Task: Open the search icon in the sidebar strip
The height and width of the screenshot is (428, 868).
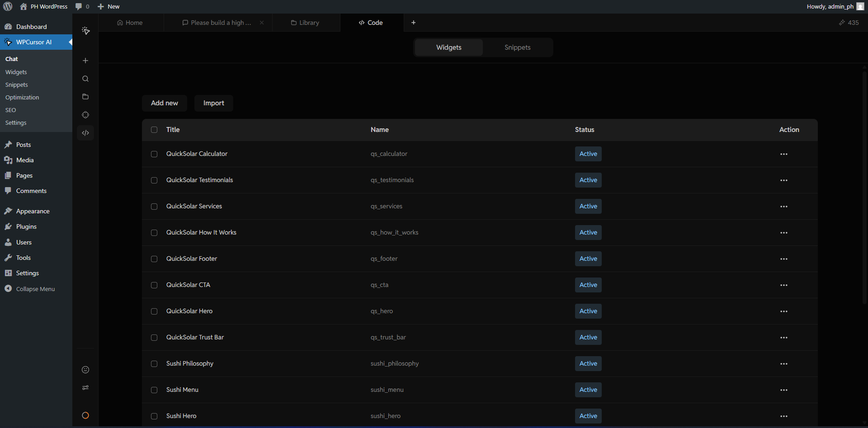Action: (85, 79)
